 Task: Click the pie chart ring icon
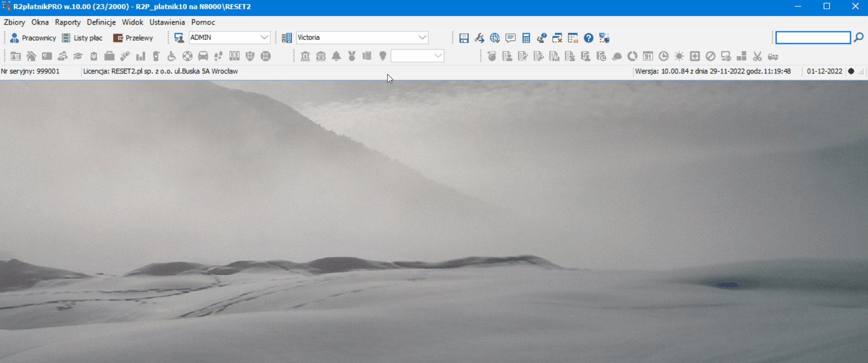click(633, 56)
